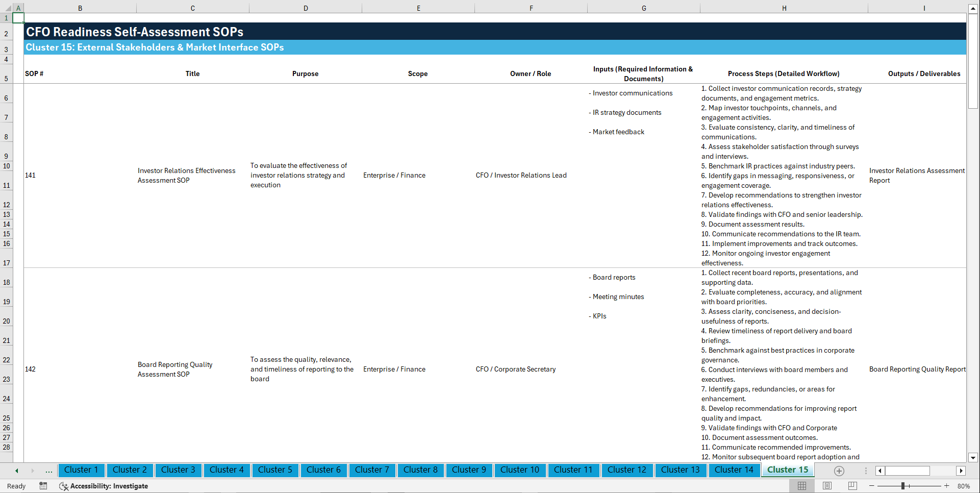Image resolution: width=980 pixels, height=493 pixels.
Task: Zoom out using the minus icon
Action: [872, 486]
